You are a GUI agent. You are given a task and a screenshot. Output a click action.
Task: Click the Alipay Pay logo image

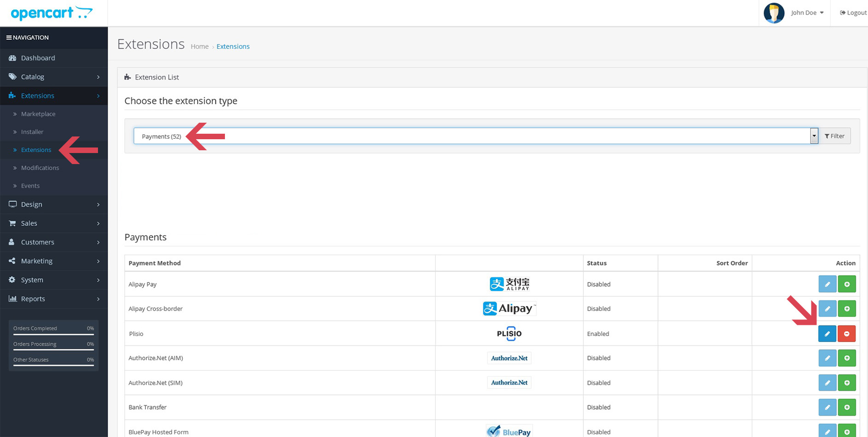point(509,284)
